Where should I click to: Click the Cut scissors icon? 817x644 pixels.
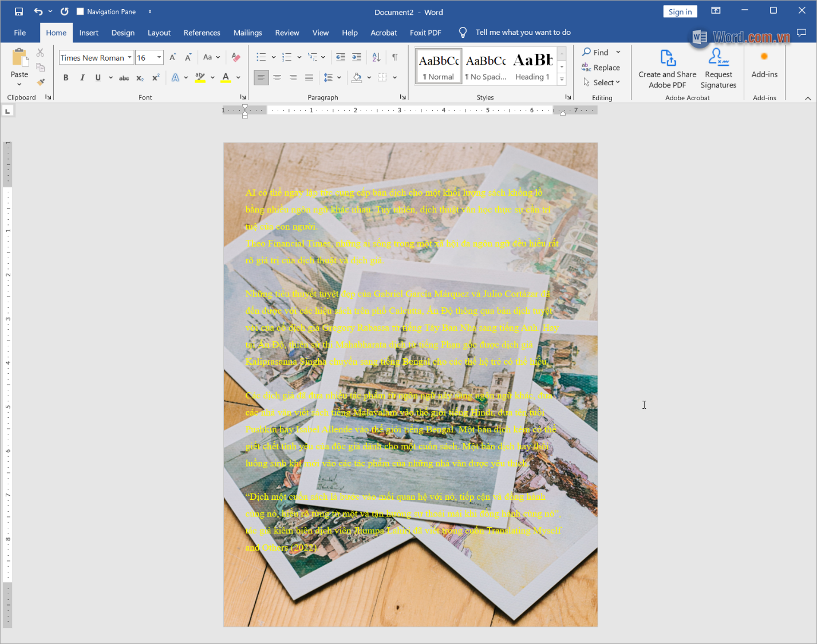tap(40, 53)
